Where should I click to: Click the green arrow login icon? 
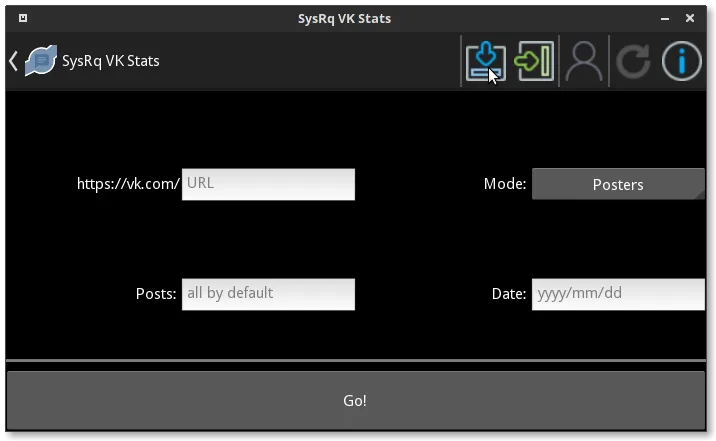coord(534,61)
